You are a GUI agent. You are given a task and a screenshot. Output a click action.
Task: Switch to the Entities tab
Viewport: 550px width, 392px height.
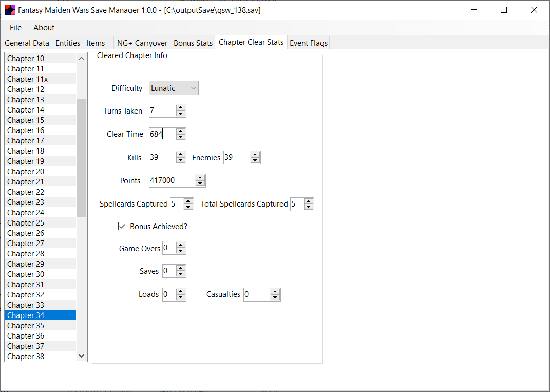tap(68, 43)
